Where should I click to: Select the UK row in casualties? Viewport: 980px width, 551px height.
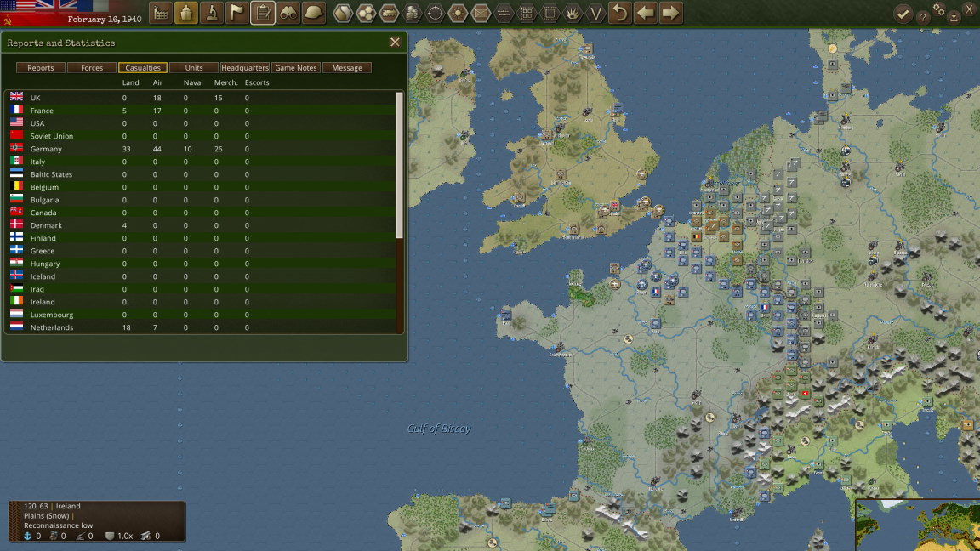(200, 98)
